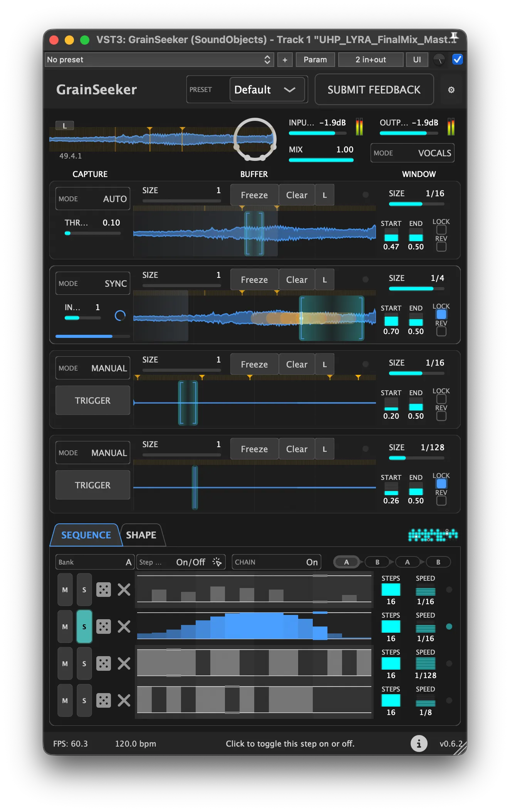This screenshot has width=510, height=812.
Task: Click the pin icon in title bar
Action: [455, 38]
